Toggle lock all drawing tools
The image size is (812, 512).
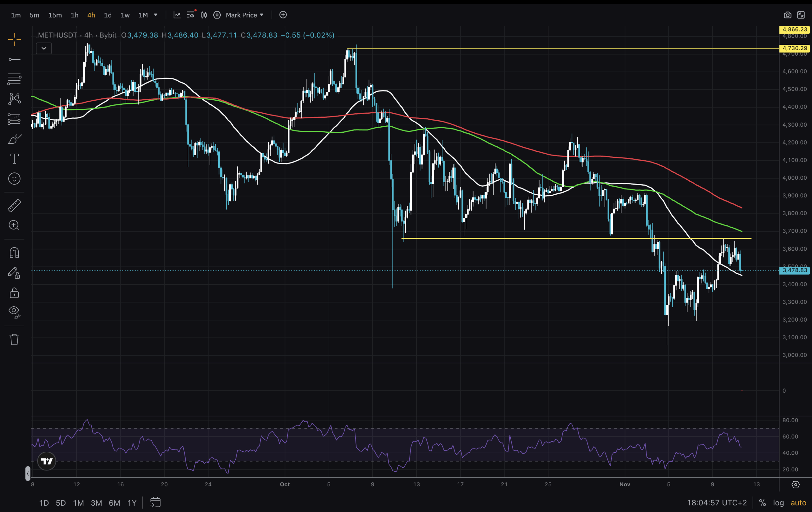pyautogui.click(x=15, y=293)
